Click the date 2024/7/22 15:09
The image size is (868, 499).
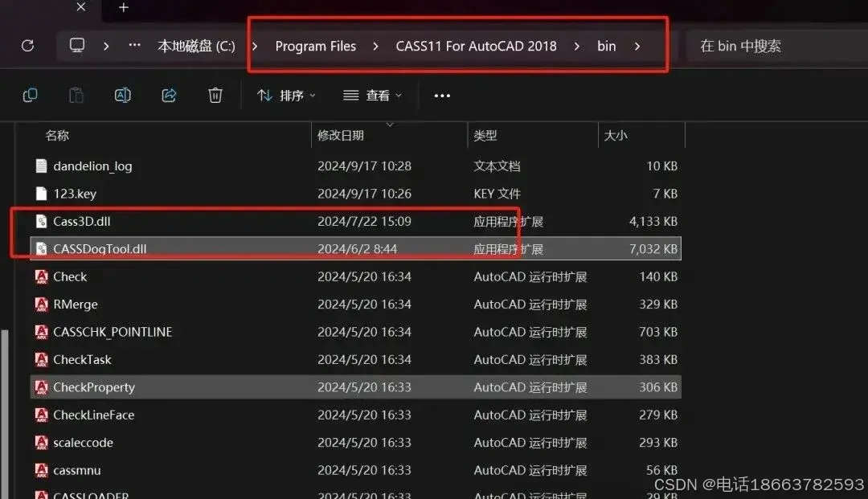[364, 221]
